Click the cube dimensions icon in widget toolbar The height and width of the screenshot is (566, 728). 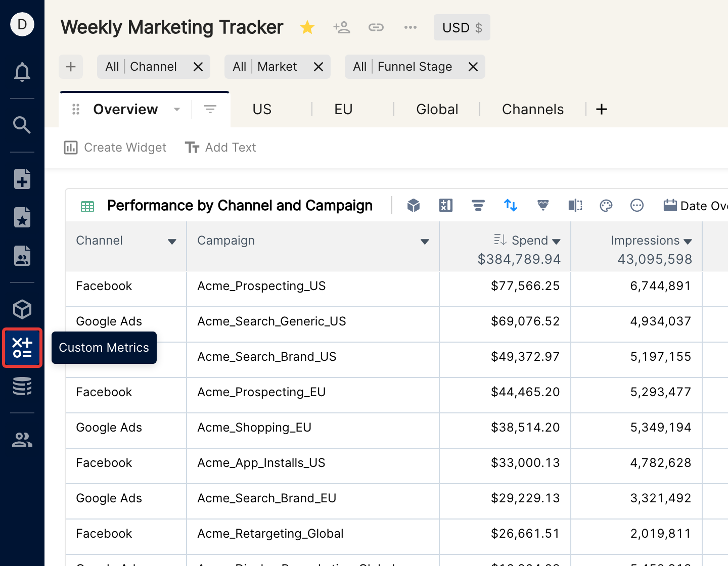(414, 205)
